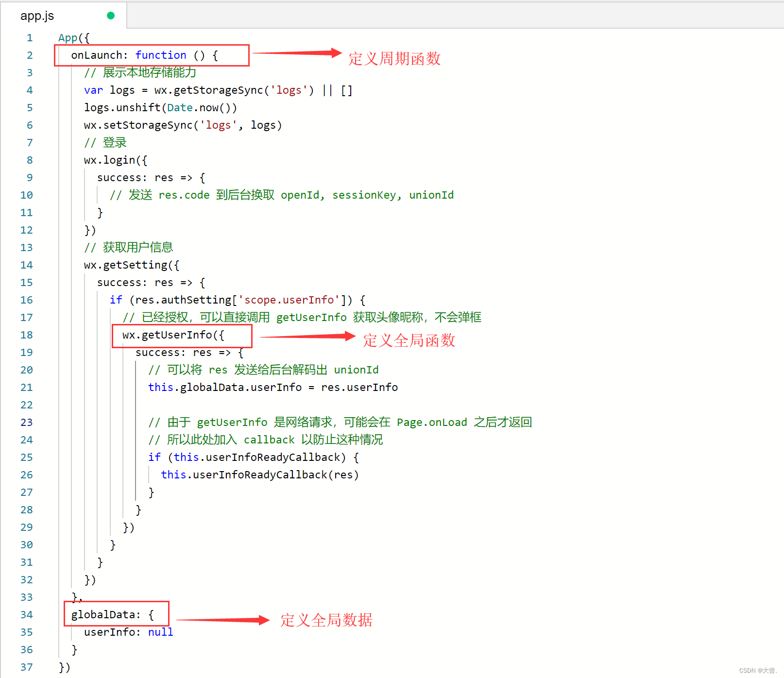784x678 pixels.
Task: Click 'wx.getStorageSync' on line 4
Action: point(209,90)
